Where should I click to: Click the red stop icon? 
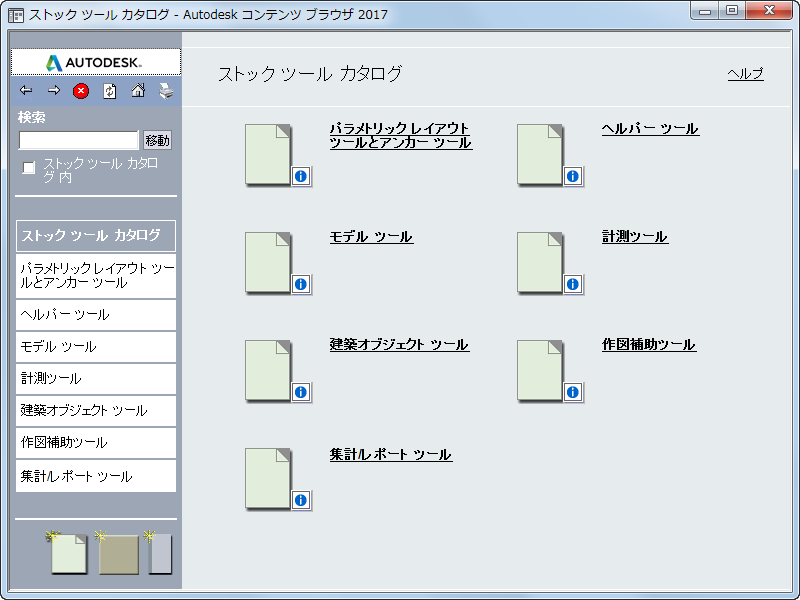tap(81, 91)
